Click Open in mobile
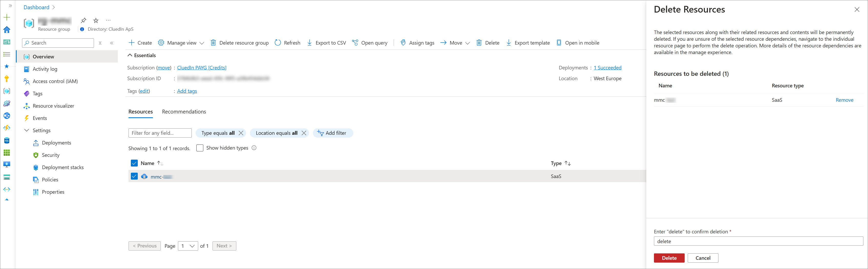 click(578, 43)
